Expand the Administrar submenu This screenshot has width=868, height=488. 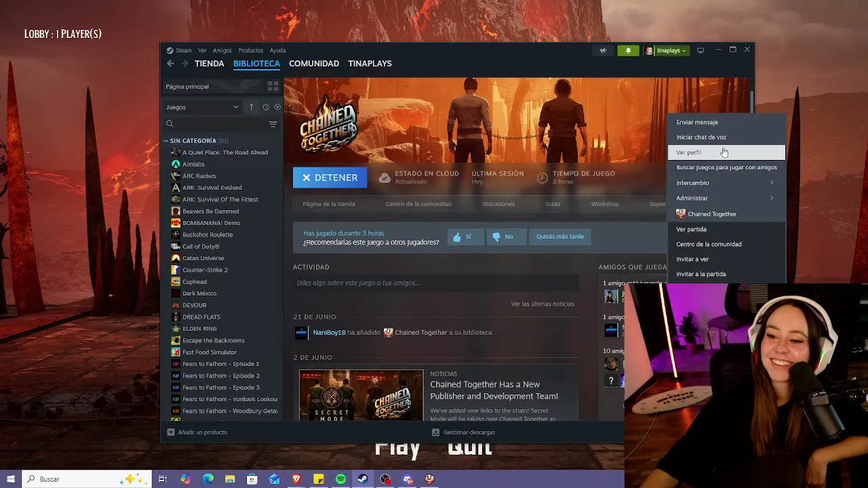tap(726, 198)
